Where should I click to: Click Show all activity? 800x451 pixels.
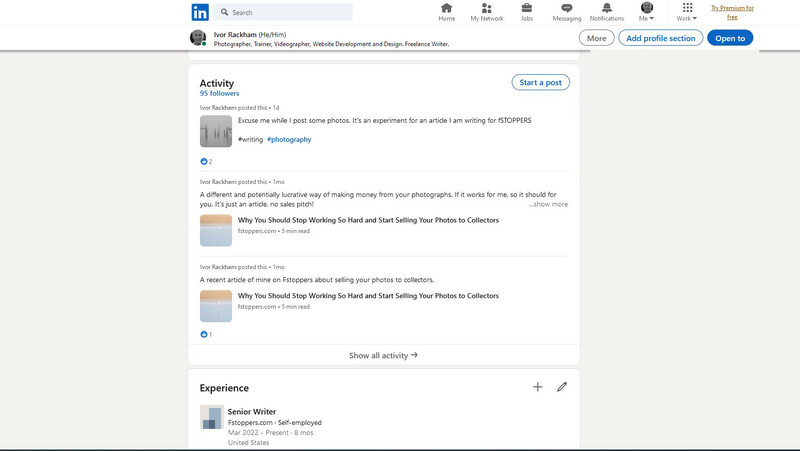coord(384,355)
